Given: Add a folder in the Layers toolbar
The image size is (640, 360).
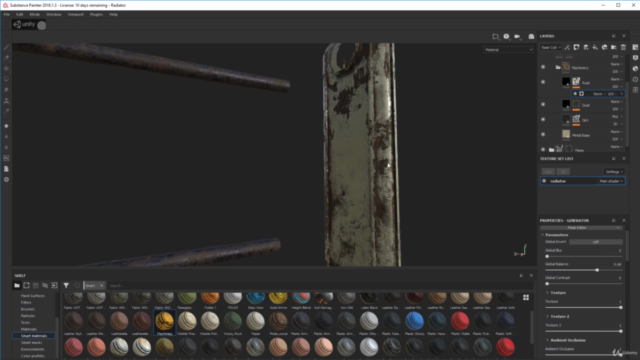Looking at the screenshot, I should 613,47.
